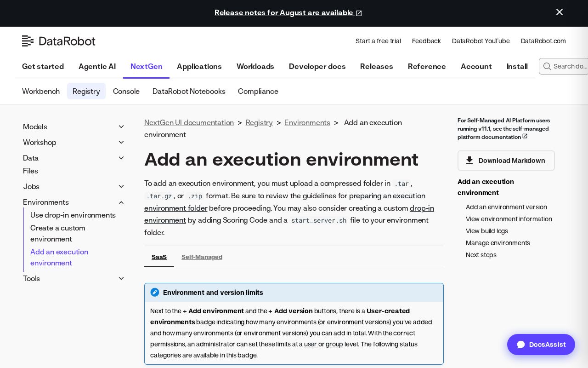Switch to DataRobot Notebooks subsection
Image resolution: width=588 pixels, height=368 pixels.
coord(189,91)
